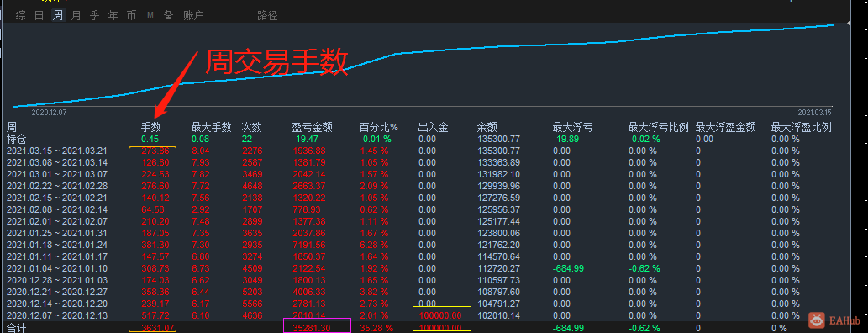The width and height of the screenshot is (868, 333).
Task: Click trade count 5566
Action: 252,304
